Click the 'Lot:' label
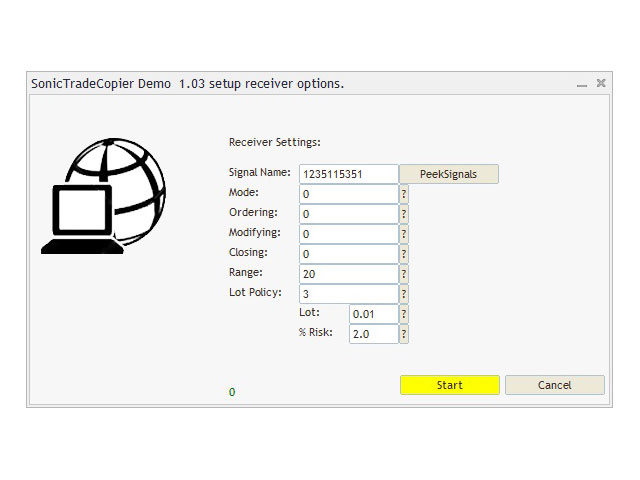Viewport: 640px width, 480px height. [x=309, y=312]
